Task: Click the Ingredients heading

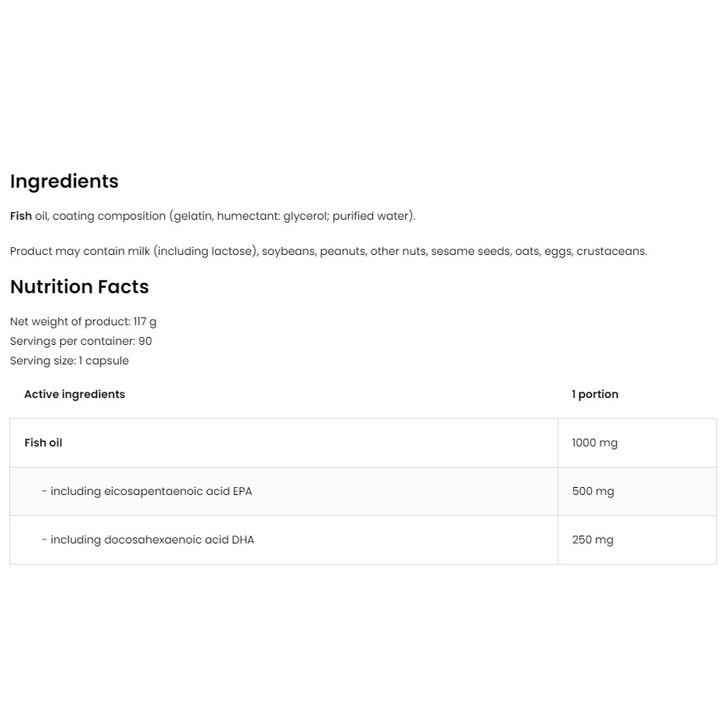Action: click(64, 181)
